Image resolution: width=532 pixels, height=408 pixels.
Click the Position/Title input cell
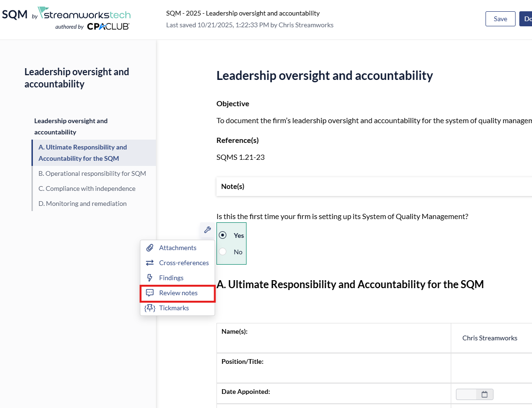(x=491, y=368)
